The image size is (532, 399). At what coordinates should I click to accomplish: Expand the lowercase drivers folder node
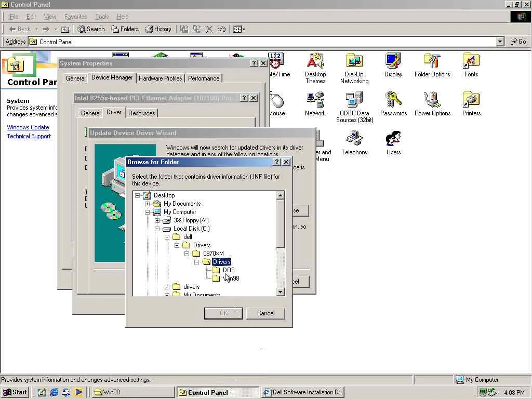coord(167,287)
